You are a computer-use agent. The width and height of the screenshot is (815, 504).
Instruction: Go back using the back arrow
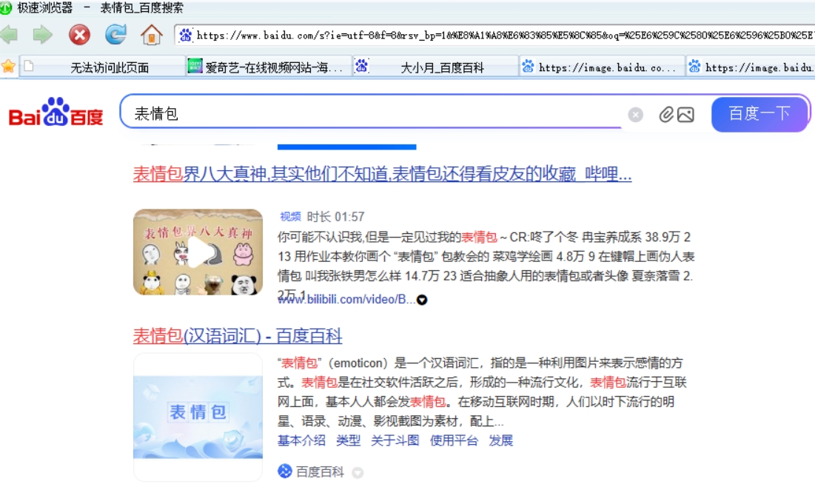point(10,34)
